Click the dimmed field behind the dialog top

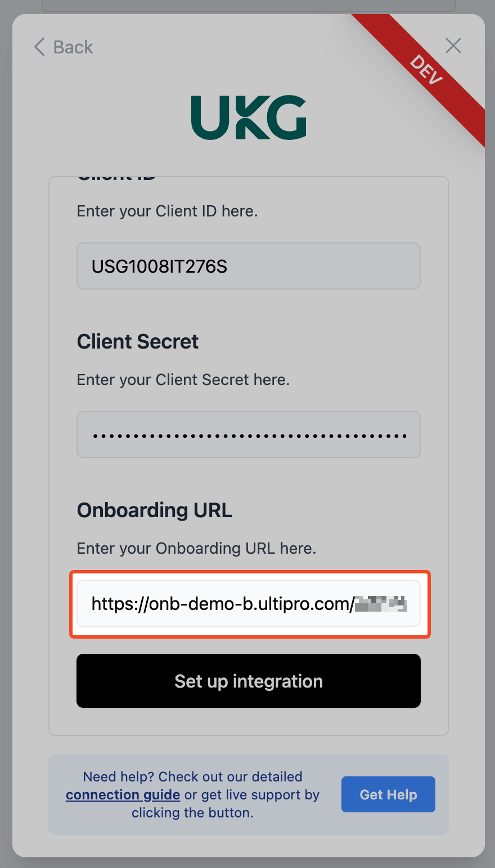(249, 6)
